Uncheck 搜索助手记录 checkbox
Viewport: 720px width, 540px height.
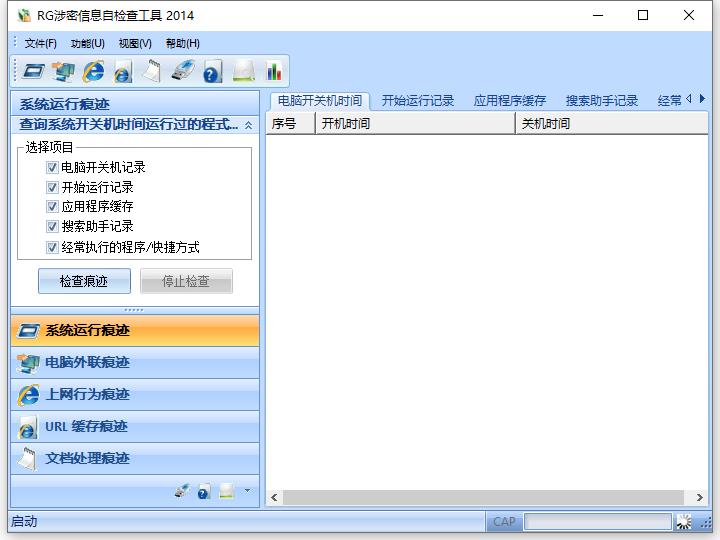52,226
